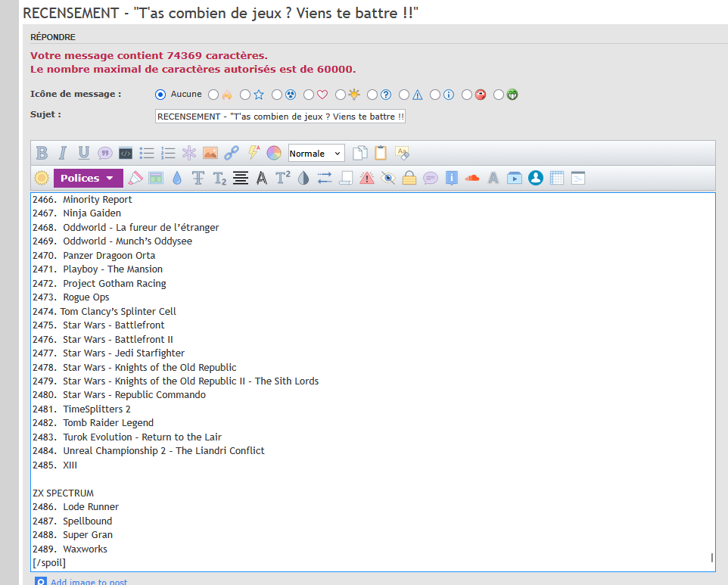The width and height of the screenshot is (728, 585).
Task: Click the padlock icon
Action: pos(409,178)
